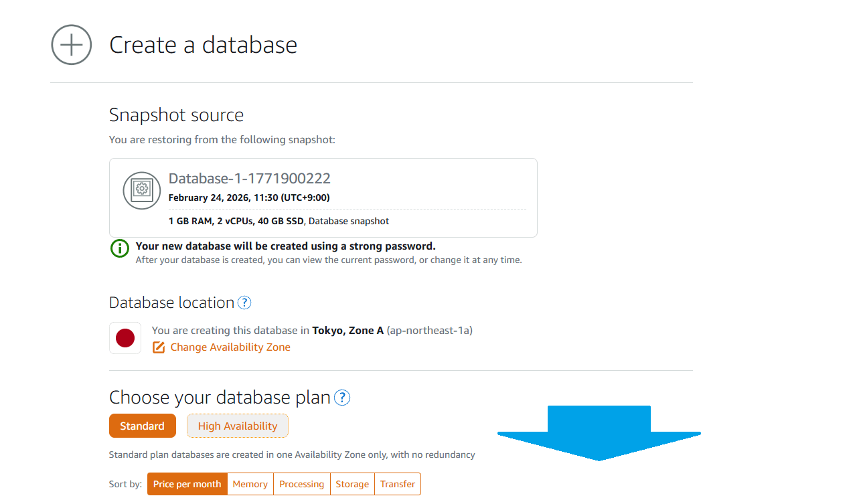Sort plans by Transfer

398,484
